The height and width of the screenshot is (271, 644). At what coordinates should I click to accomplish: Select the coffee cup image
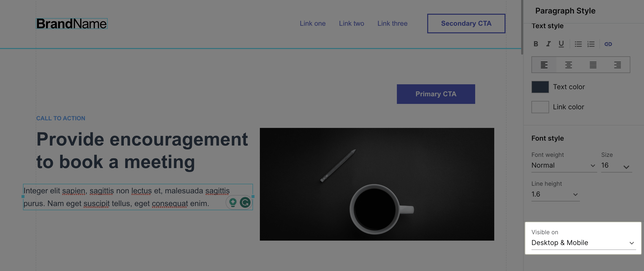tap(377, 184)
